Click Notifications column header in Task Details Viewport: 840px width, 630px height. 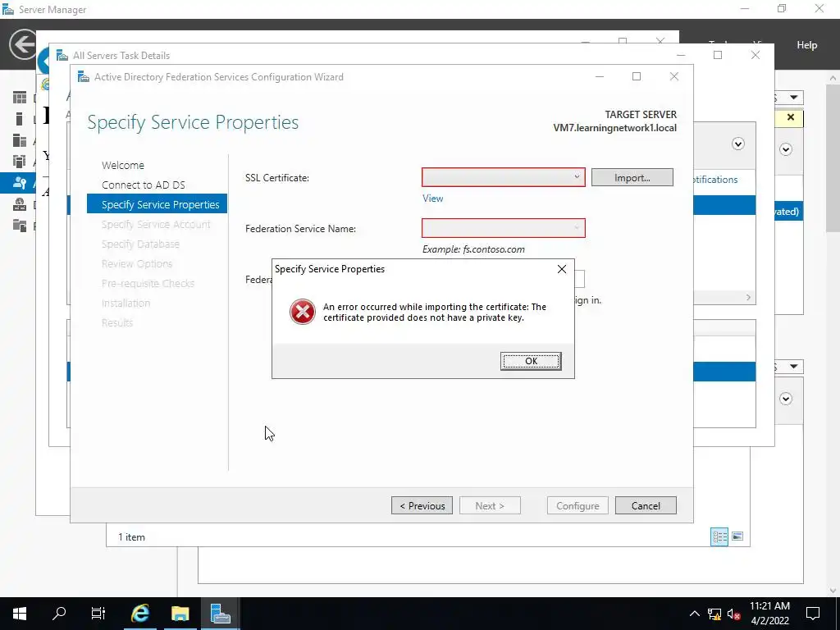[715, 180]
